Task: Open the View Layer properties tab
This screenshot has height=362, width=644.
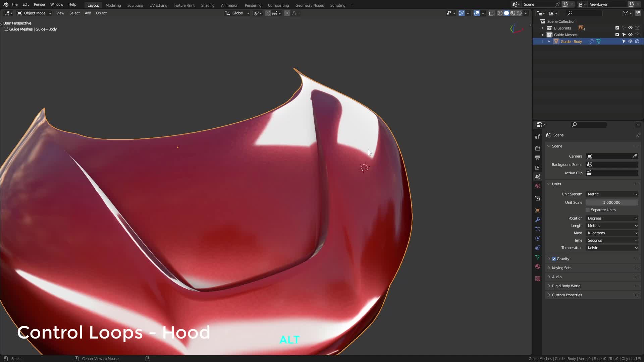Action: coord(538,167)
